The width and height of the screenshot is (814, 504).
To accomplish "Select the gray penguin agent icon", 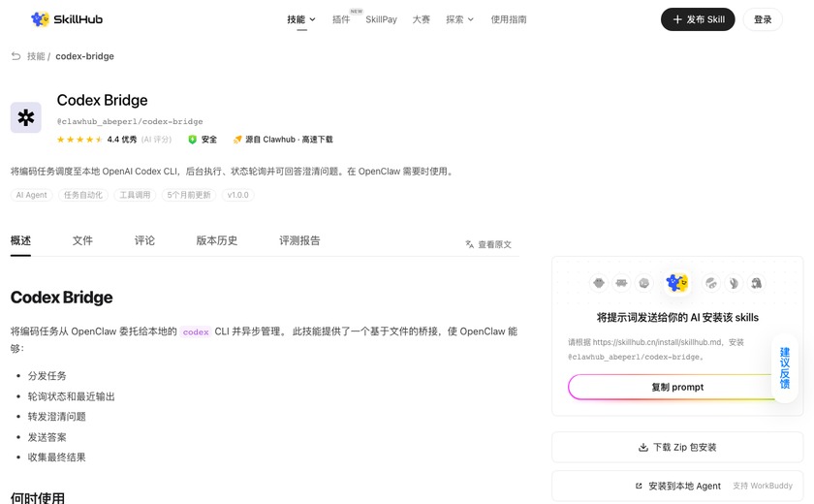I will tap(757, 283).
